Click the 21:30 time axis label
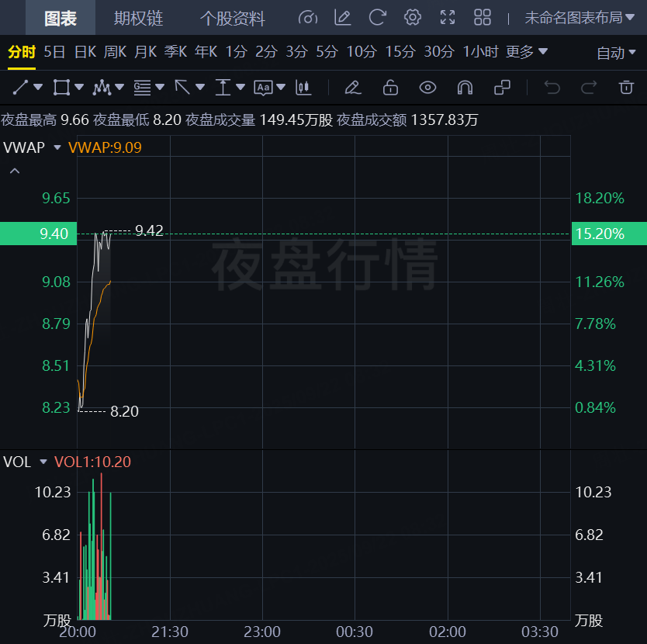Screen dimensions: 647x644 click(x=170, y=632)
